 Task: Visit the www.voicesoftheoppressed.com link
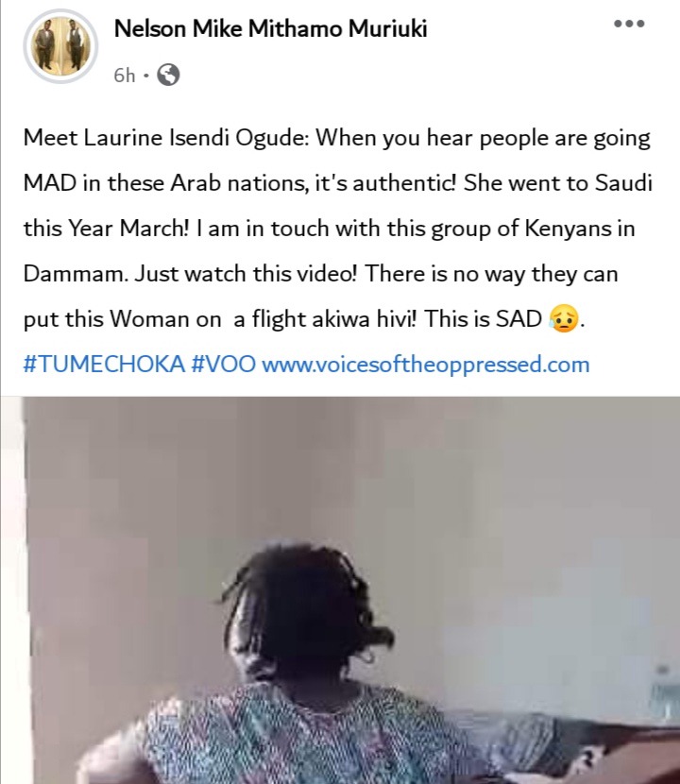click(426, 364)
